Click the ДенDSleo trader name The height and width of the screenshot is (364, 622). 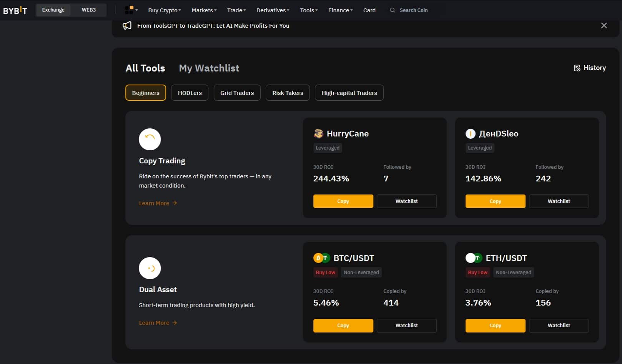click(499, 133)
